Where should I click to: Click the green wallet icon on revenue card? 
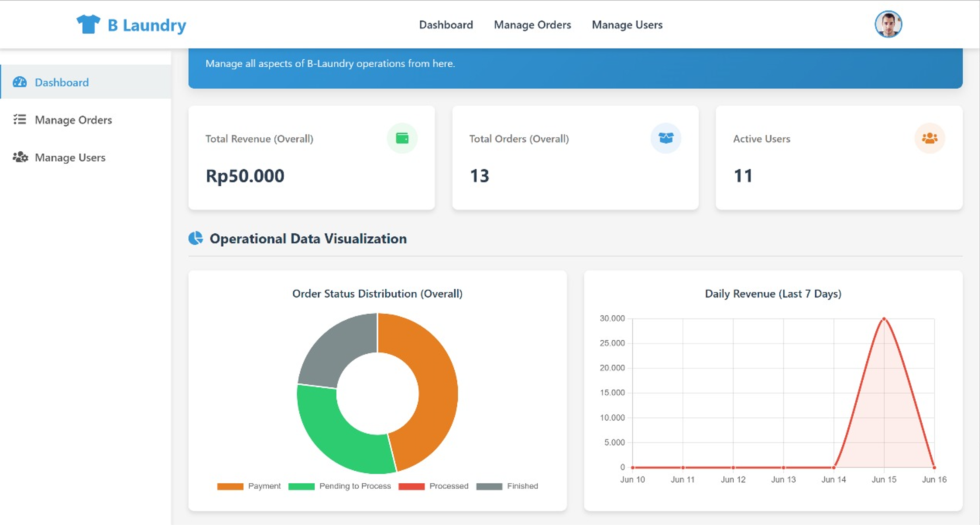[402, 138]
